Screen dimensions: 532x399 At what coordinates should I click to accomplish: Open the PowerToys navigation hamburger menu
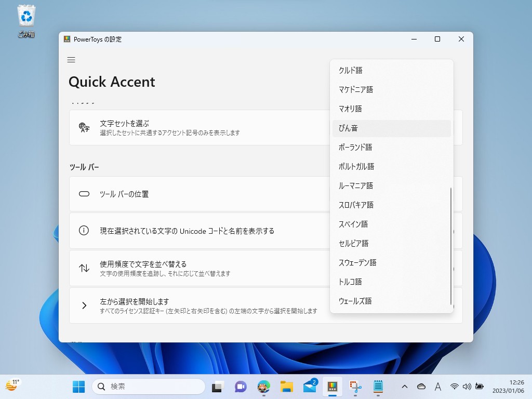click(71, 60)
